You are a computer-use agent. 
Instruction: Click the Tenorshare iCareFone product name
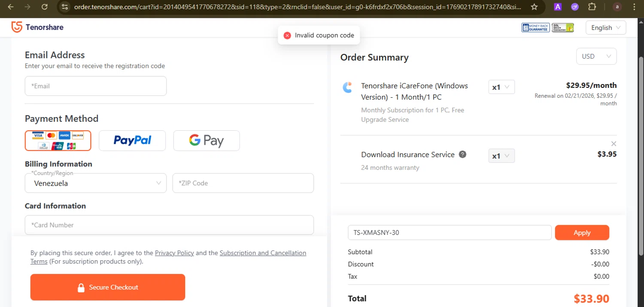tap(414, 91)
